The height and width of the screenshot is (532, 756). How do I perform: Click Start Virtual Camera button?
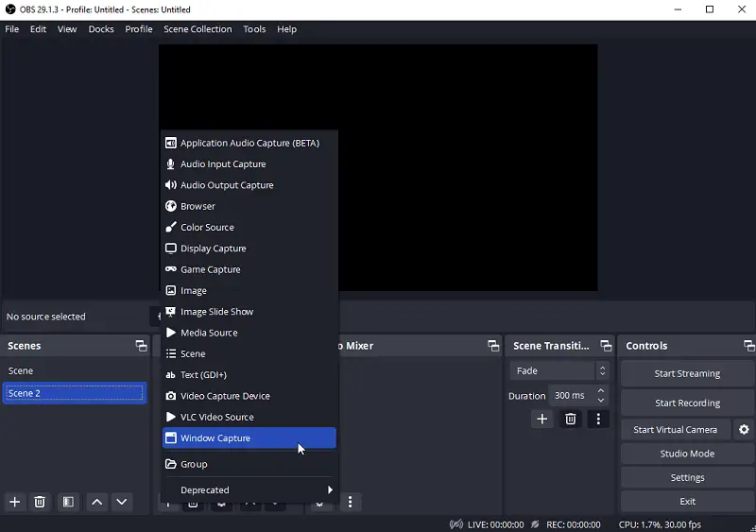pos(675,429)
